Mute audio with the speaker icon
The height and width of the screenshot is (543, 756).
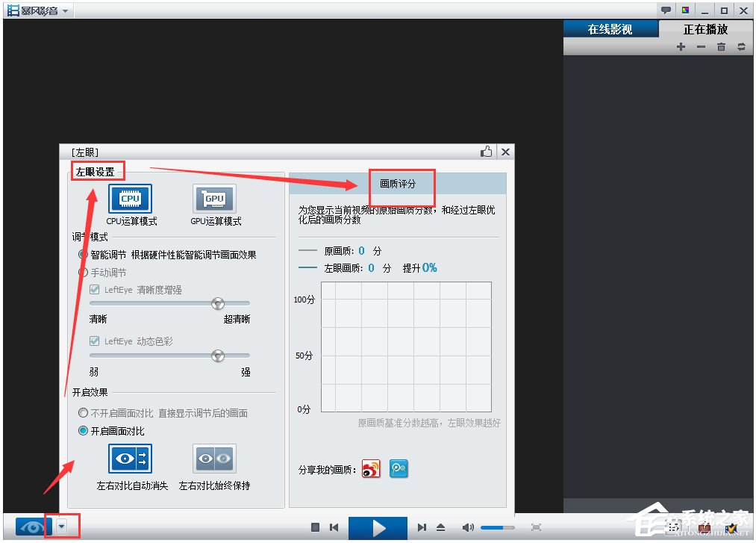pos(468,527)
